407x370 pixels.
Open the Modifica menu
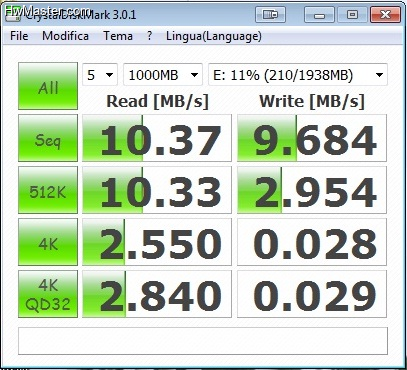[65, 36]
